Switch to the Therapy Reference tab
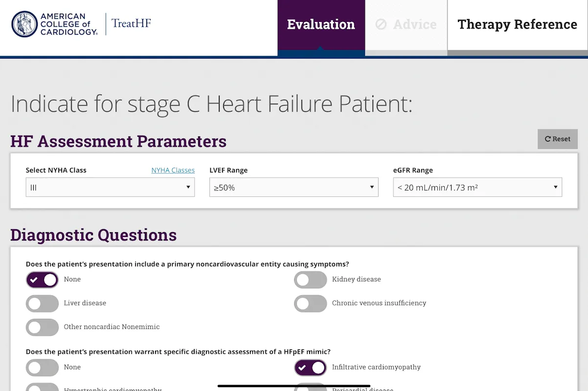Screen dimensions: 588x391 [518, 24]
